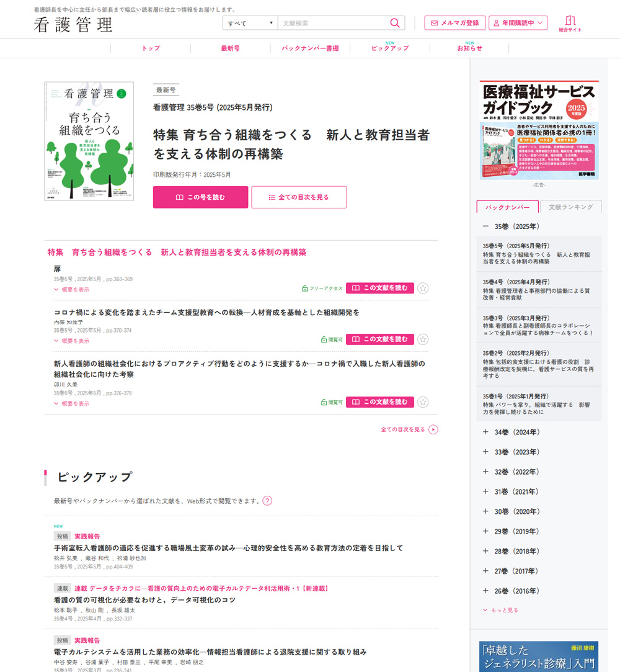Open 35巻1号（2025年1月発行）in sidebar

click(539, 404)
